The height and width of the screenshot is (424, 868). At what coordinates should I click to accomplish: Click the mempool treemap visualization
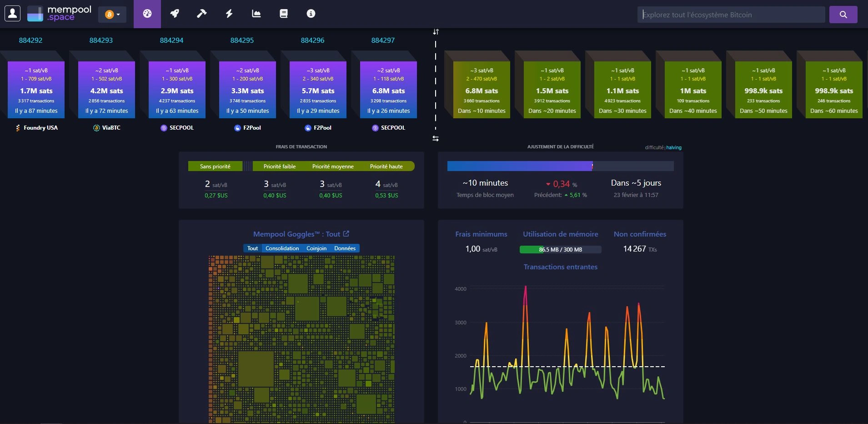(301, 339)
